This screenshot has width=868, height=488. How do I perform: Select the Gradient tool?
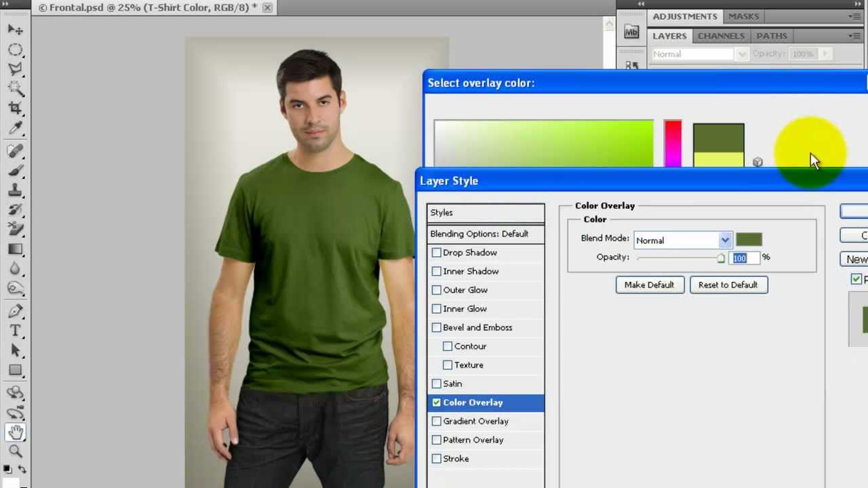point(15,249)
